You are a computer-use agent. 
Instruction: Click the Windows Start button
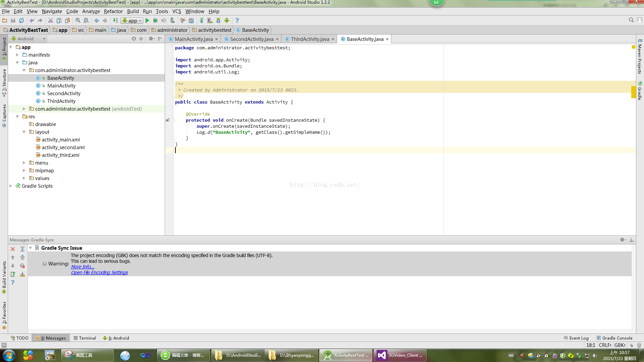9,355
